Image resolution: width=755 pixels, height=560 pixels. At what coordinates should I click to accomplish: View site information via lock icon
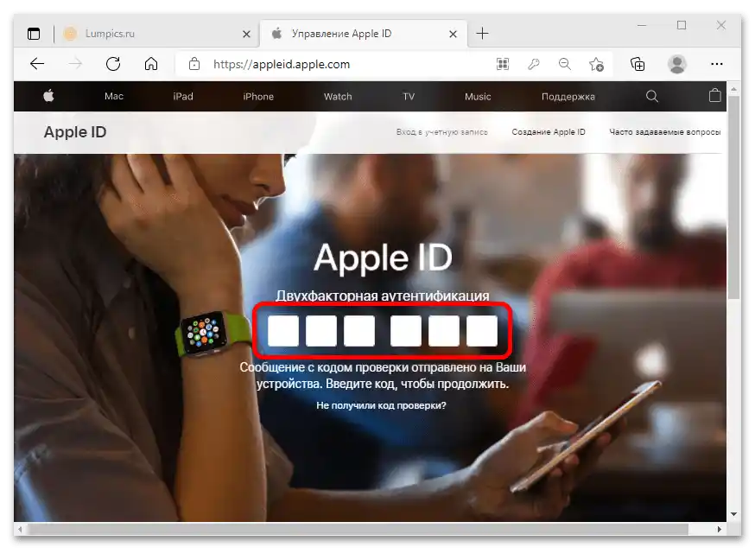(194, 64)
